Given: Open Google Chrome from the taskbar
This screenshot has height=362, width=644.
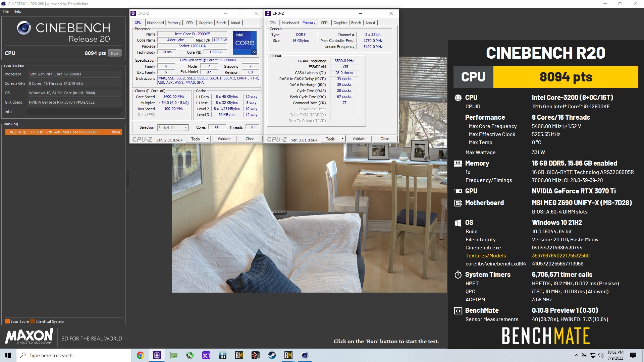Looking at the screenshot, I should pos(141,355).
